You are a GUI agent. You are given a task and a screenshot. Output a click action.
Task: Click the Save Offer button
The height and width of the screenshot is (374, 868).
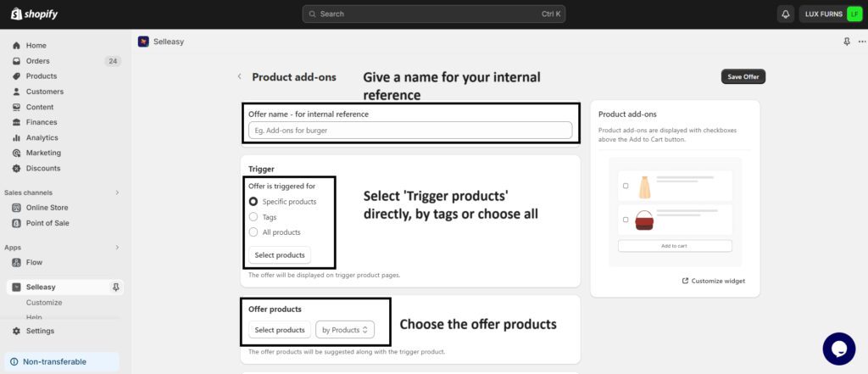click(x=743, y=77)
